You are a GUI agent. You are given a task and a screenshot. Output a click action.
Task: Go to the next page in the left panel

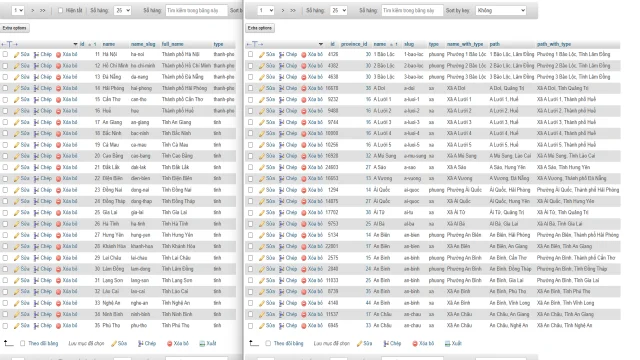click(x=33, y=10)
